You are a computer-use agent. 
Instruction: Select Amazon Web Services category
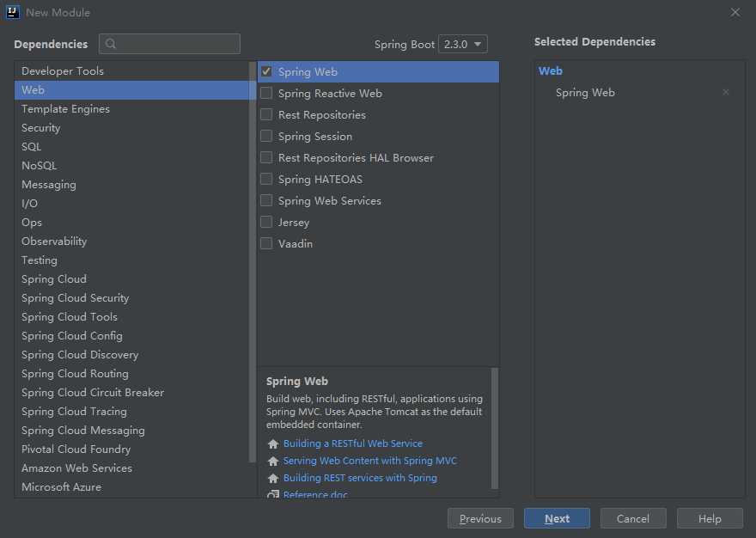[x=131, y=468]
